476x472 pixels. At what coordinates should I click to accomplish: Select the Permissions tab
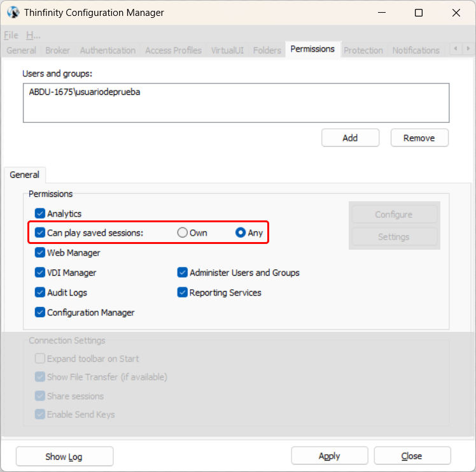pyautogui.click(x=312, y=49)
